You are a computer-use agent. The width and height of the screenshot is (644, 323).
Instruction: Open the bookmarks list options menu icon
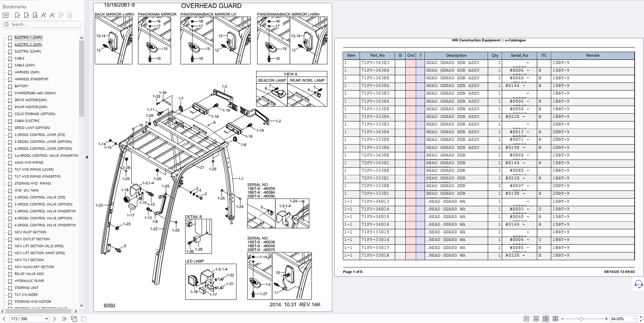[x=6, y=15]
